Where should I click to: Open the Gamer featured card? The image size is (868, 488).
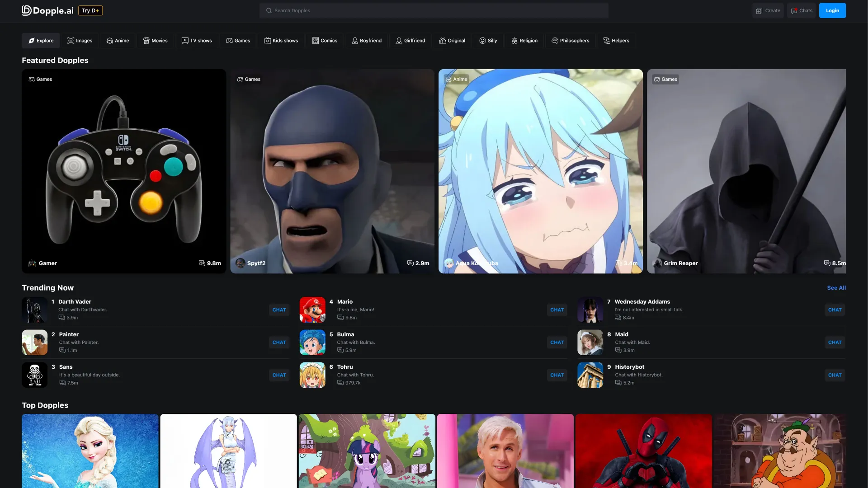[124, 171]
